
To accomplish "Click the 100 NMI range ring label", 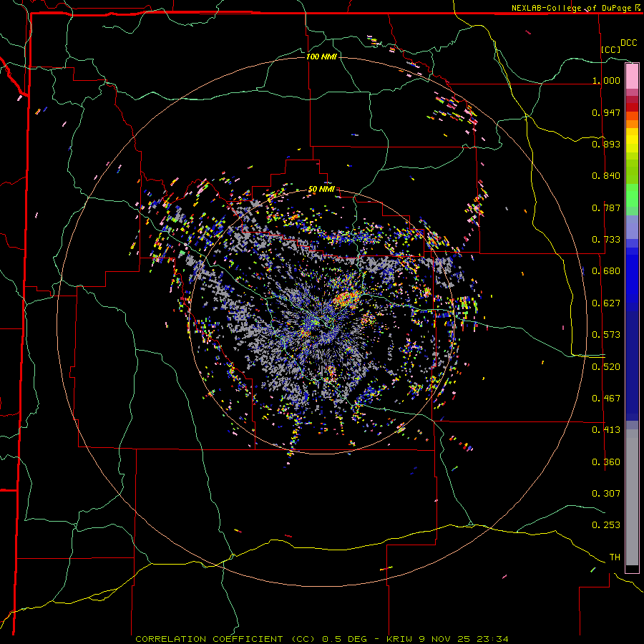I will 321,57.
